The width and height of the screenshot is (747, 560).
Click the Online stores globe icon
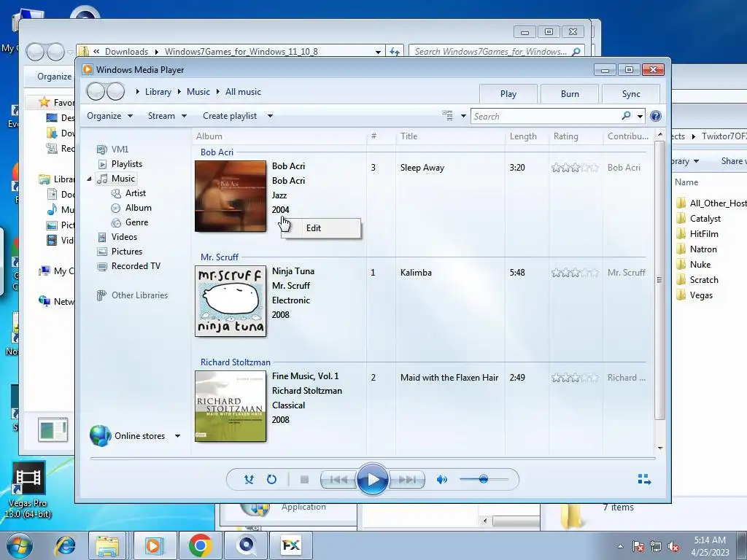pyautogui.click(x=100, y=436)
